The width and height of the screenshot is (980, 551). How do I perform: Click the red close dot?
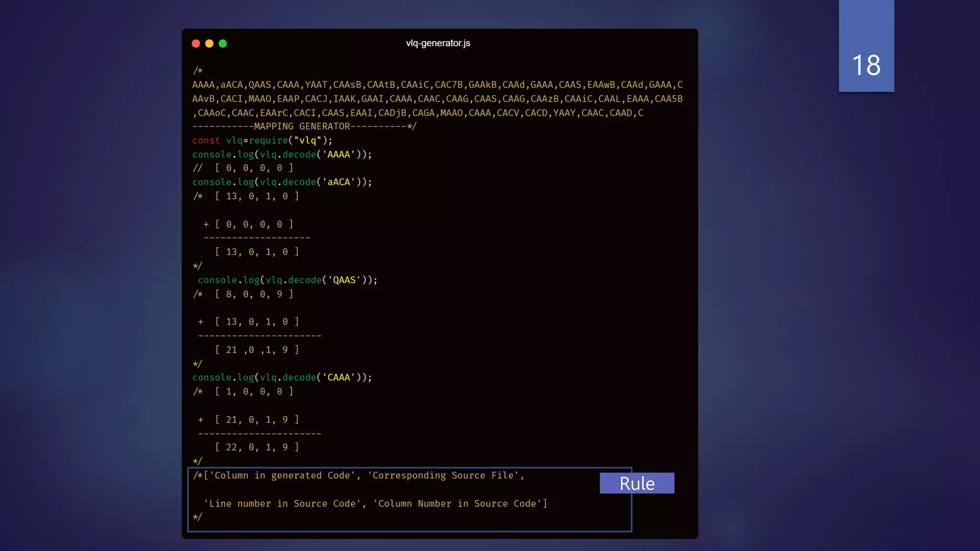click(196, 44)
